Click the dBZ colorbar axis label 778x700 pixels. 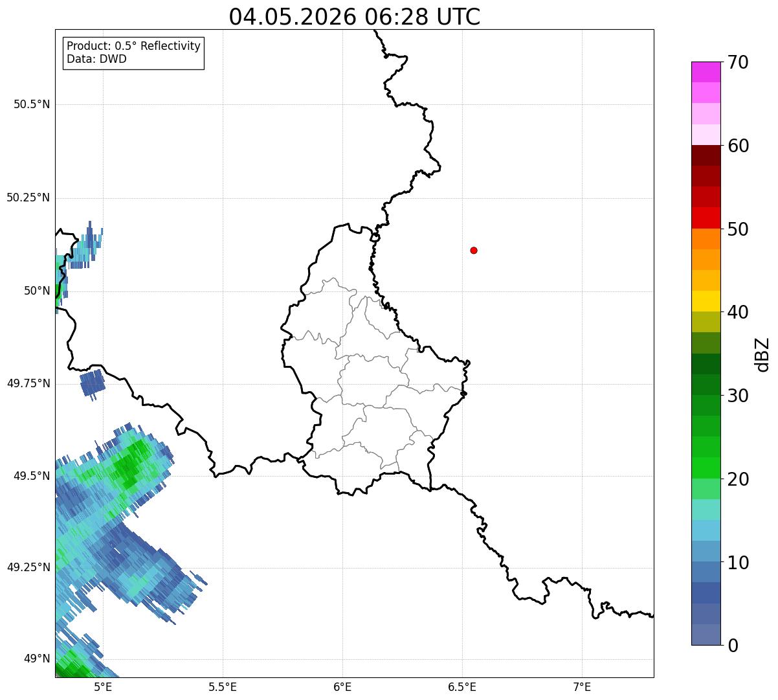(x=762, y=354)
